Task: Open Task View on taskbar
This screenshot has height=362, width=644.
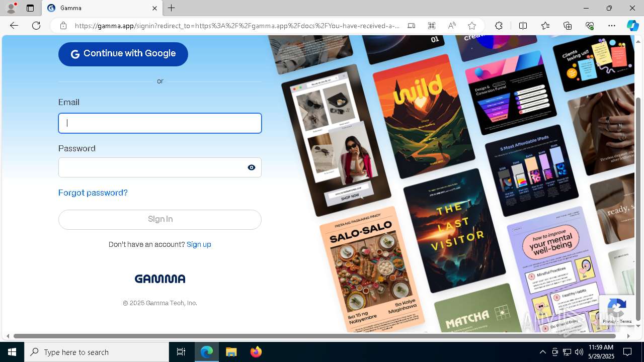Action: pyautogui.click(x=181, y=352)
